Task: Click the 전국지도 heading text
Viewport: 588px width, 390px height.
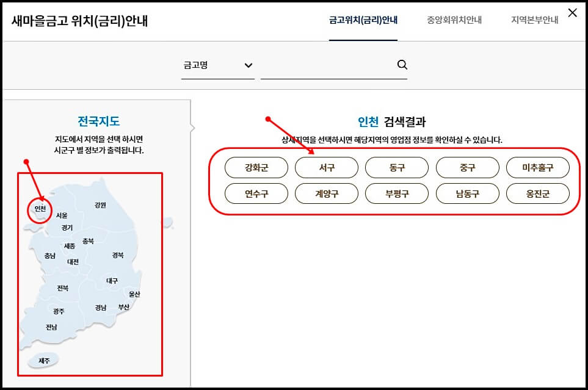Action: (x=99, y=121)
